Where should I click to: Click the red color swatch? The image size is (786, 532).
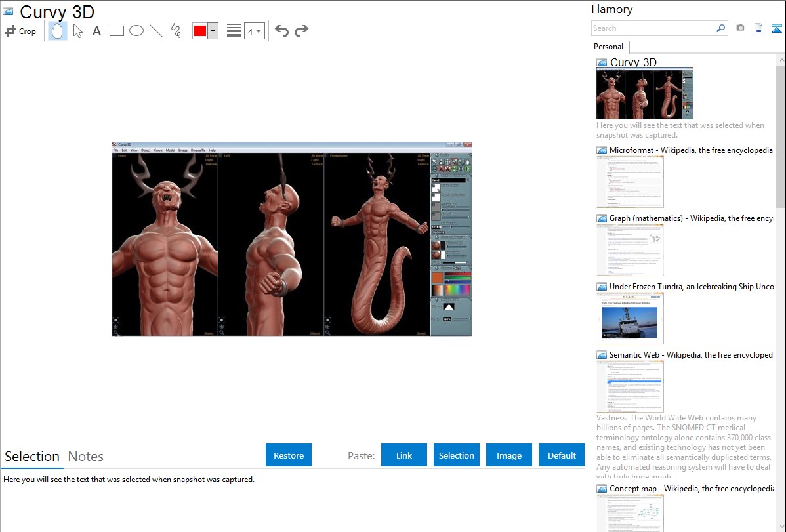(200, 31)
